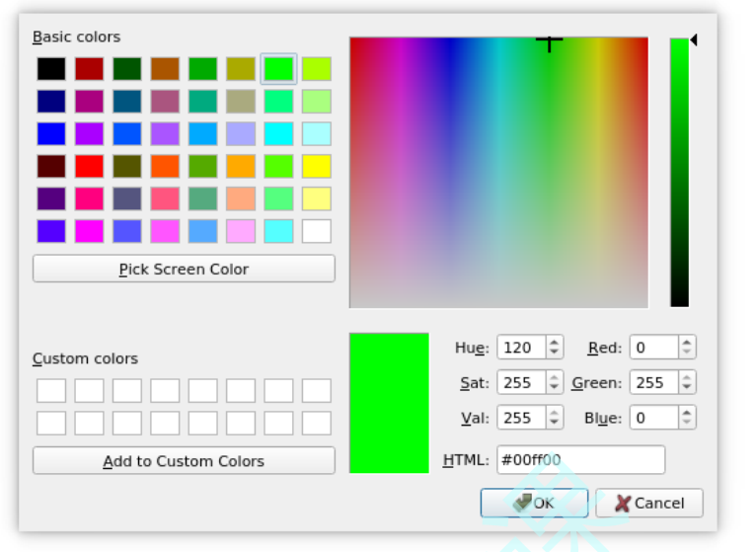The image size is (756, 552).
Task: Click into the Hue field showing 120
Action: [x=522, y=348]
